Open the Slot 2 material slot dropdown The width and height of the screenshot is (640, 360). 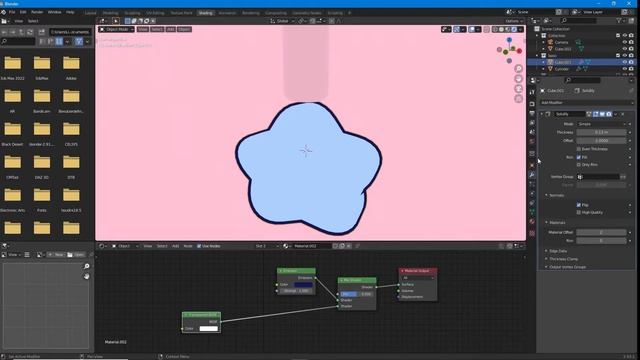267,246
